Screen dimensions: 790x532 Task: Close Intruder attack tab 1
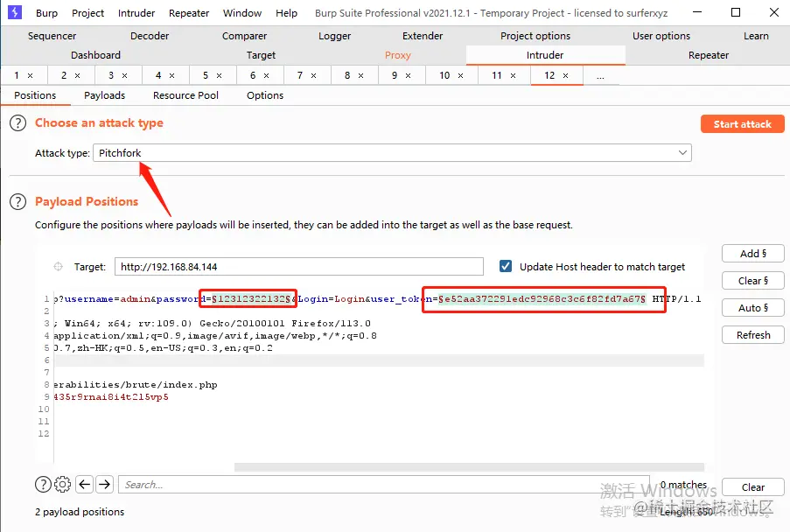(x=31, y=75)
